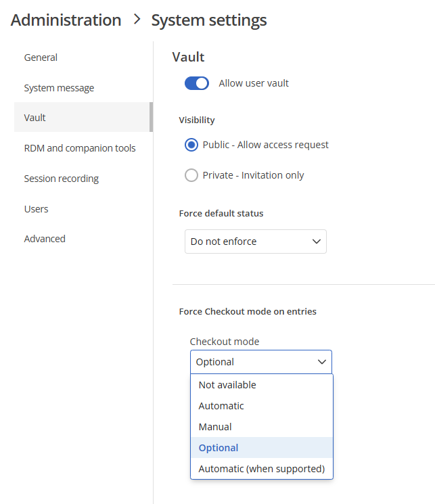Collapse the Checkout mode dropdown
The image size is (435, 504).
(x=260, y=362)
